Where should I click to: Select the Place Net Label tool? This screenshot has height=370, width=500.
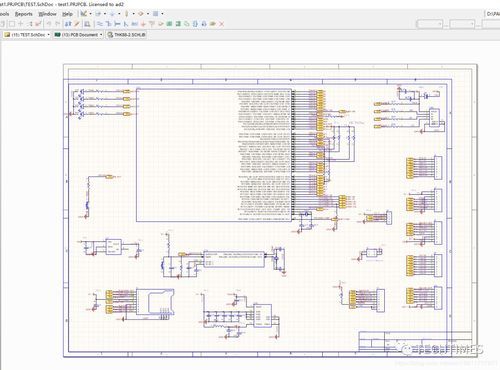pyautogui.click(x=135, y=24)
